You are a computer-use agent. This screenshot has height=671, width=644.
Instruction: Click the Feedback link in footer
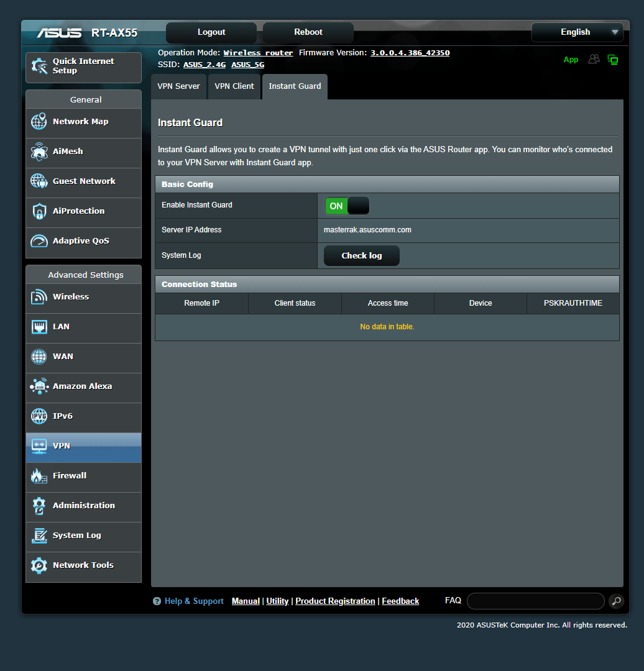pos(400,601)
